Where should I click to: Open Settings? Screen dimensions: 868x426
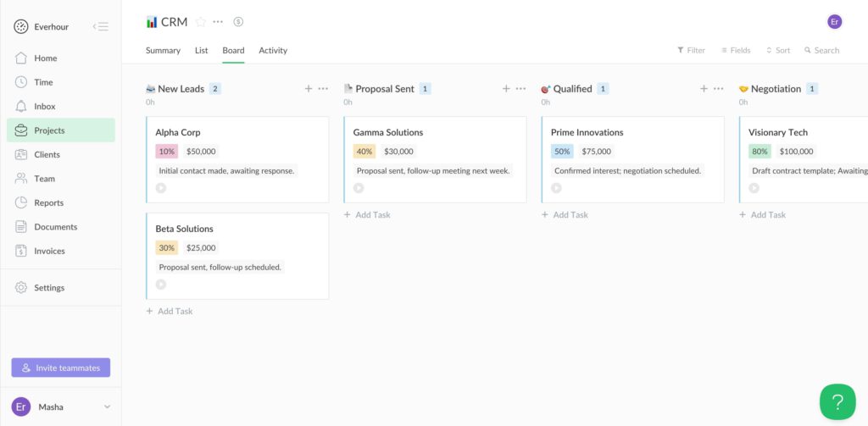pyautogui.click(x=61, y=288)
